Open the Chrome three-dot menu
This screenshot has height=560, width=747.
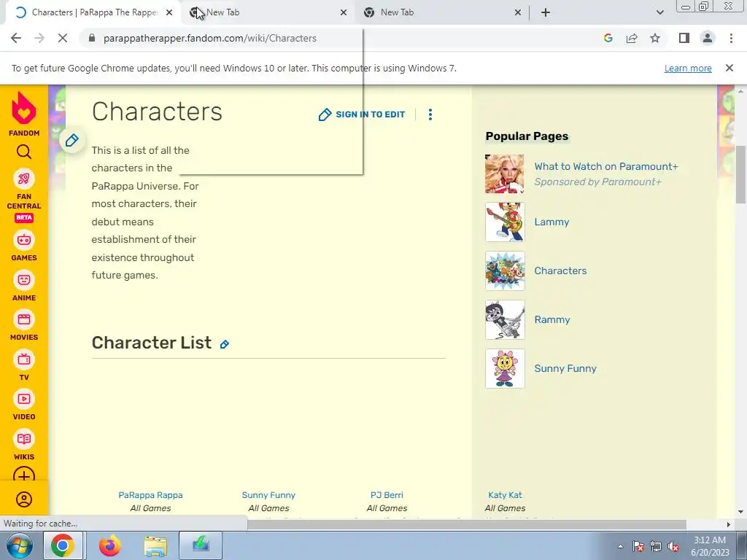click(x=731, y=38)
